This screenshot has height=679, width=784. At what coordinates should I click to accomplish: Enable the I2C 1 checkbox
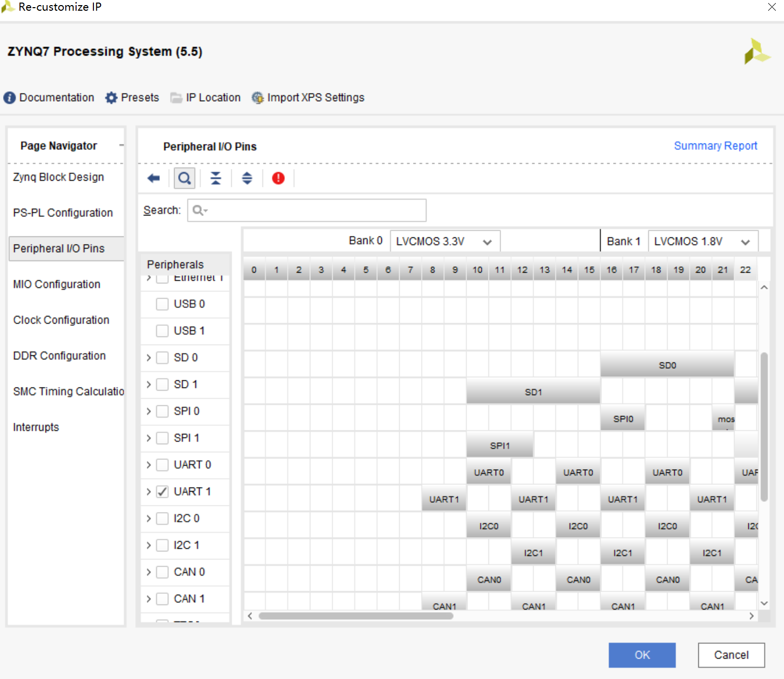point(162,545)
